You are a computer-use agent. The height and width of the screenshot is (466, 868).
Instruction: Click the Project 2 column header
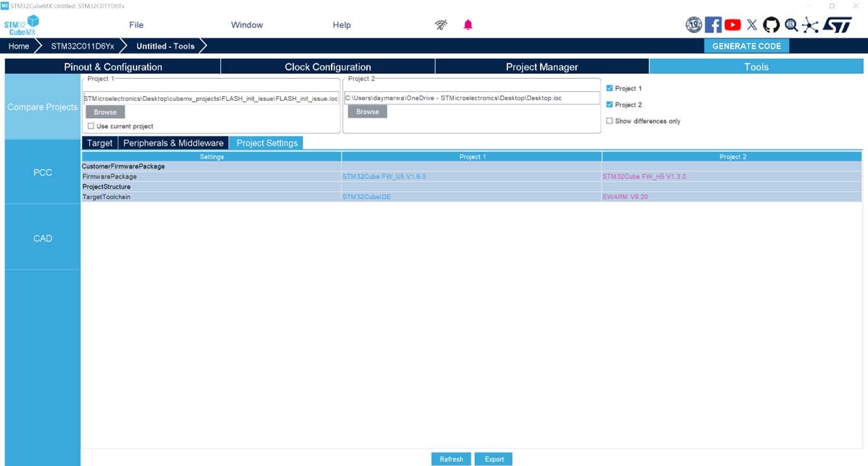(x=732, y=156)
